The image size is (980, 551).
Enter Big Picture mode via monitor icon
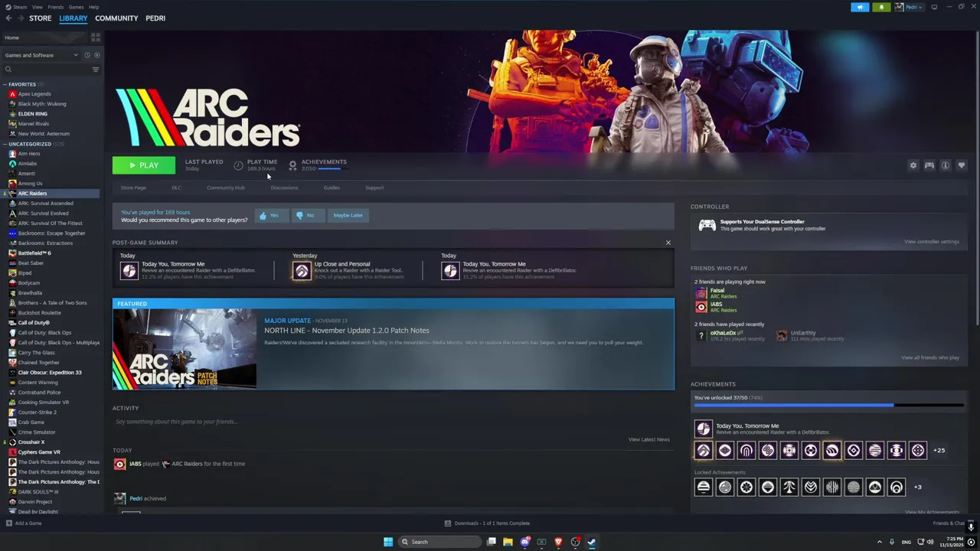[934, 7]
